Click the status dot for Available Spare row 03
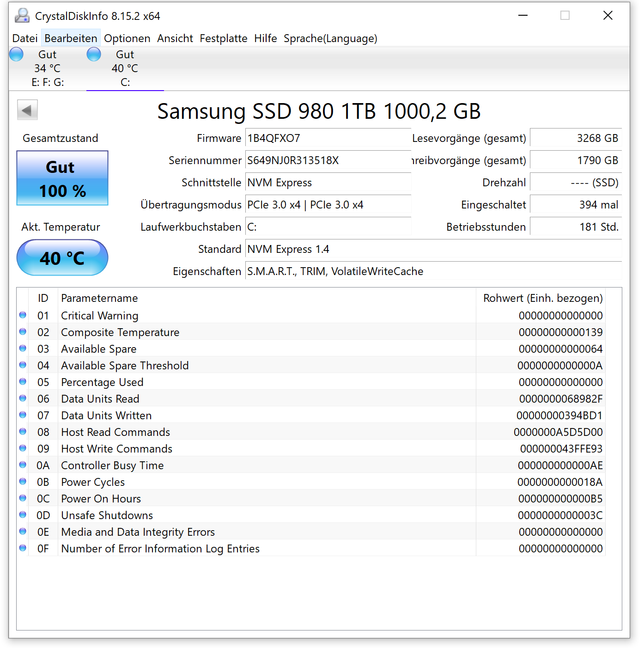Image resolution: width=644 pixels, height=649 pixels. 23,348
